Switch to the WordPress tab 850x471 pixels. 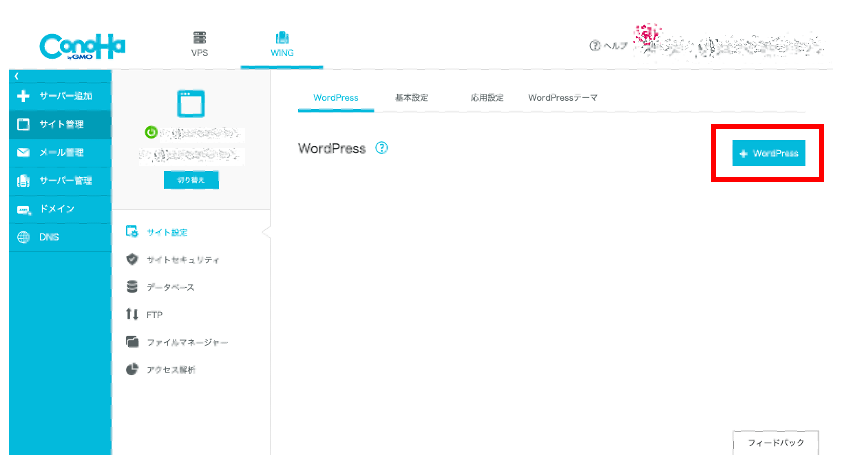click(336, 98)
